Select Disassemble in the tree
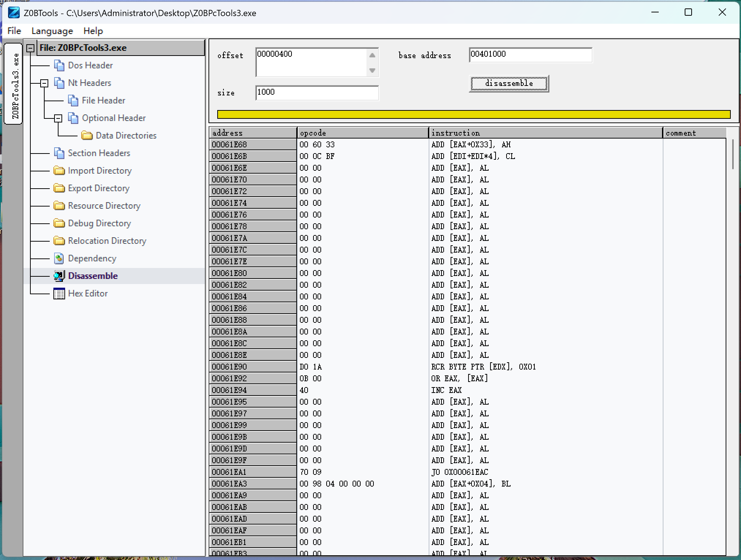Screen dimensions: 741x560 pyautogui.click(x=93, y=276)
